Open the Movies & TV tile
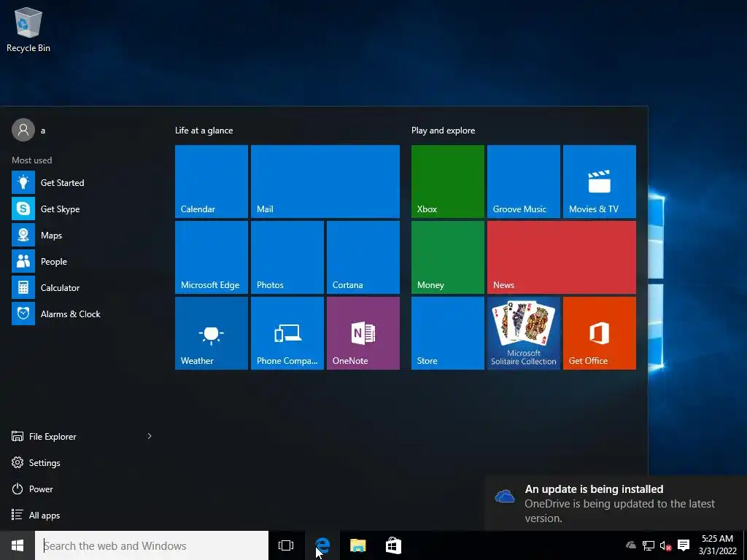This screenshot has width=747, height=560. click(x=600, y=182)
